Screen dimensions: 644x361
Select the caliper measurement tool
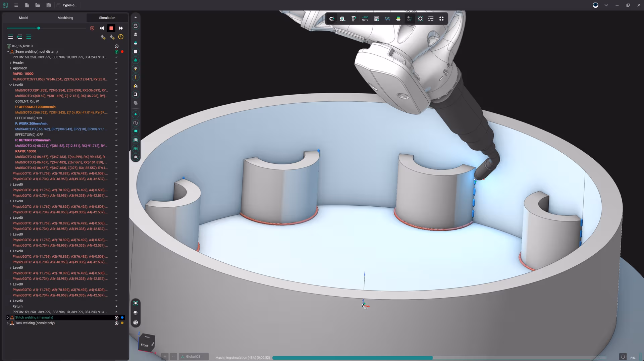click(354, 19)
